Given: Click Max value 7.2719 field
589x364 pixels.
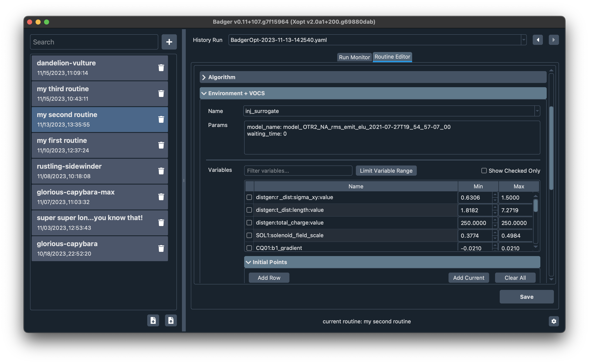Looking at the screenshot, I should pos(515,210).
